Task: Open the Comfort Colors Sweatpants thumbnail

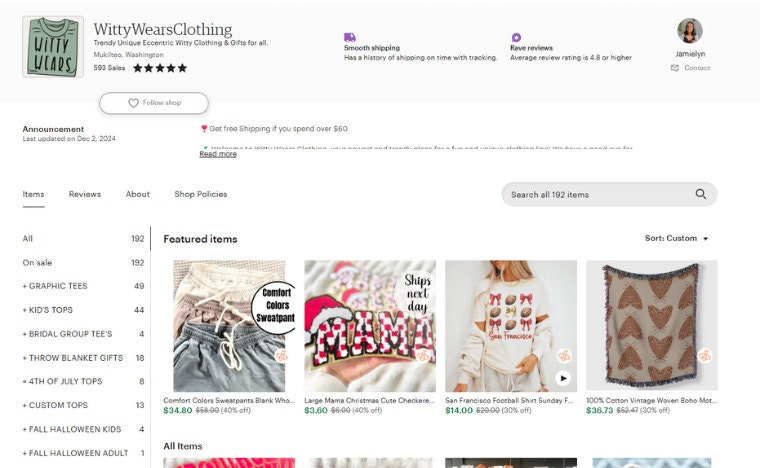Action: (229, 326)
